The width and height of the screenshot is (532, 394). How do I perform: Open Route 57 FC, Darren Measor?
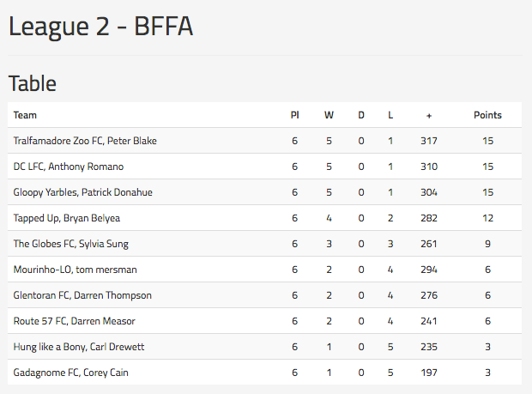(74, 321)
